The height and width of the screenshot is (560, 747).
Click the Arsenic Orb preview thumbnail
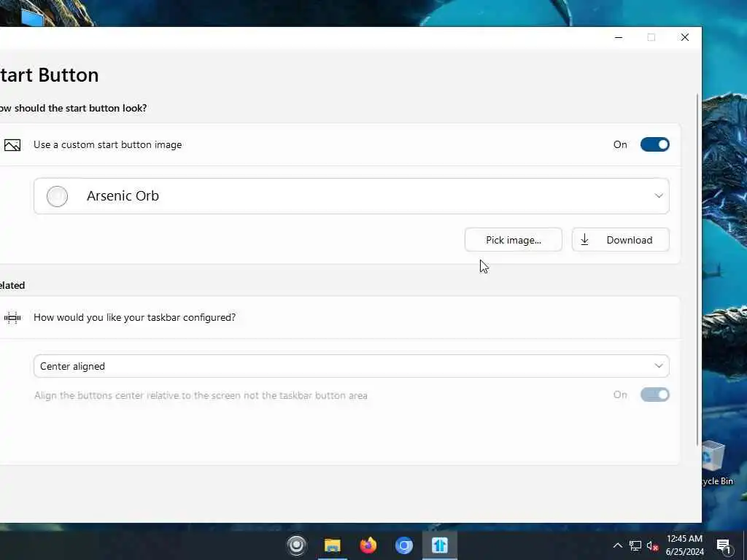click(x=57, y=196)
